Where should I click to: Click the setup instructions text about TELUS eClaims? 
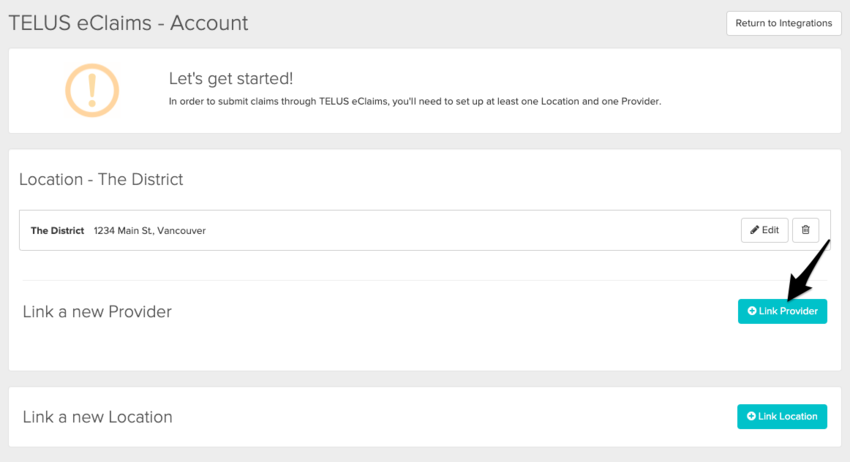(x=414, y=101)
